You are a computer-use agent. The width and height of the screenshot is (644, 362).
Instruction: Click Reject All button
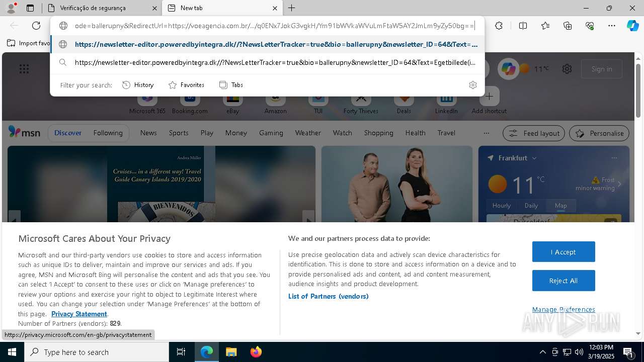coord(563,281)
